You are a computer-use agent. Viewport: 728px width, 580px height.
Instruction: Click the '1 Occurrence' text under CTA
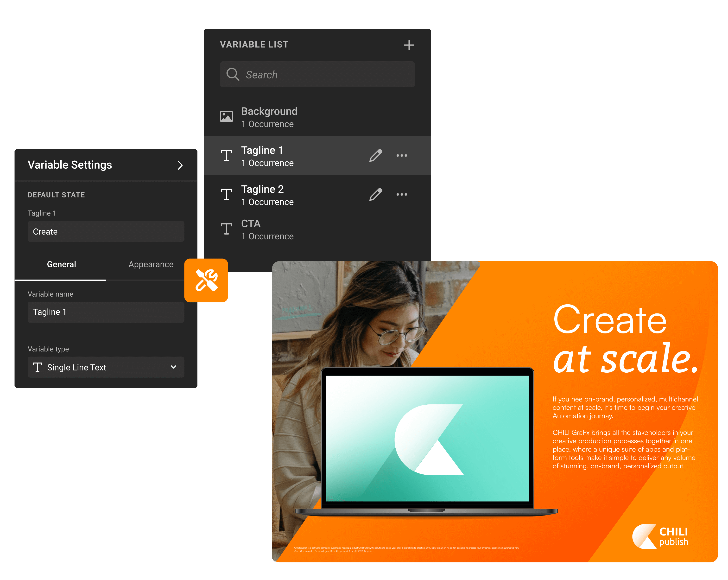pyautogui.click(x=267, y=236)
